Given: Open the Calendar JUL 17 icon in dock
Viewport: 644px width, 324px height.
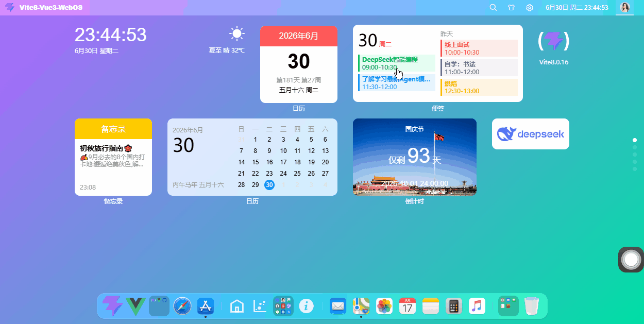Looking at the screenshot, I should click(x=408, y=306).
